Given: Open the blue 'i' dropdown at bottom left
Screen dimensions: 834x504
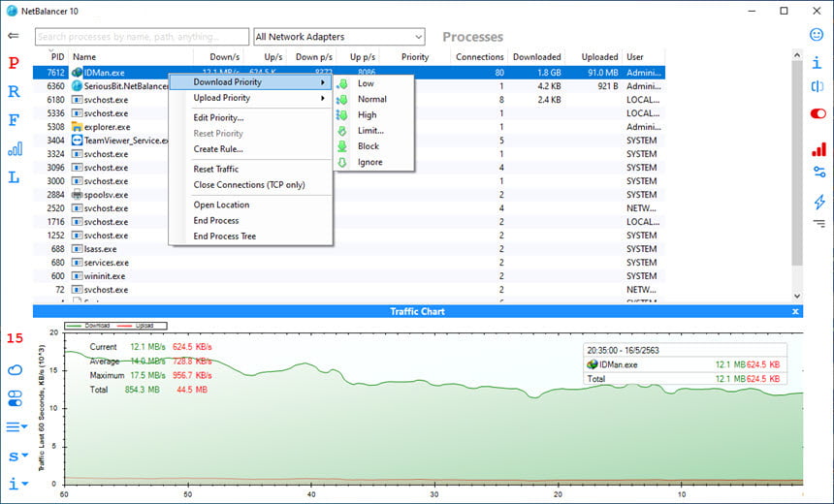Looking at the screenshot, I should coord(17,484).
